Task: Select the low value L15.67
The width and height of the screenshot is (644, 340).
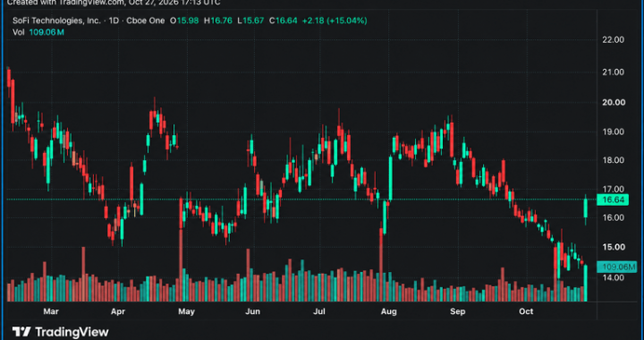Action: click(250, 21)
